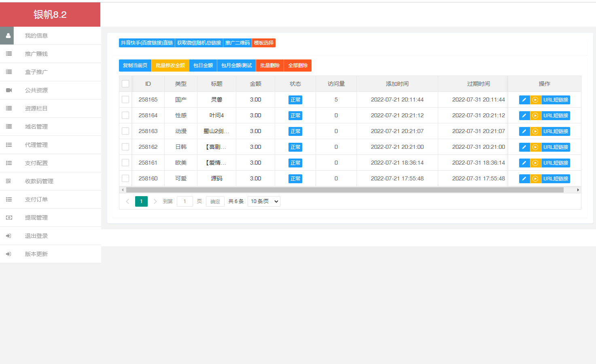
Task: Open 支付订单 in the sidebar menu
Action: click(x=36, y=199)
